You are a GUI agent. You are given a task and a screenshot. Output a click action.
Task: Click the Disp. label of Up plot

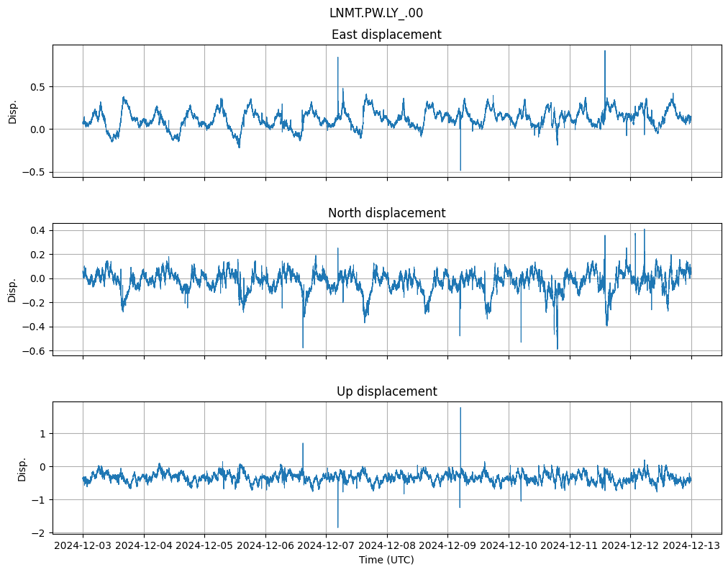point(22,468)
